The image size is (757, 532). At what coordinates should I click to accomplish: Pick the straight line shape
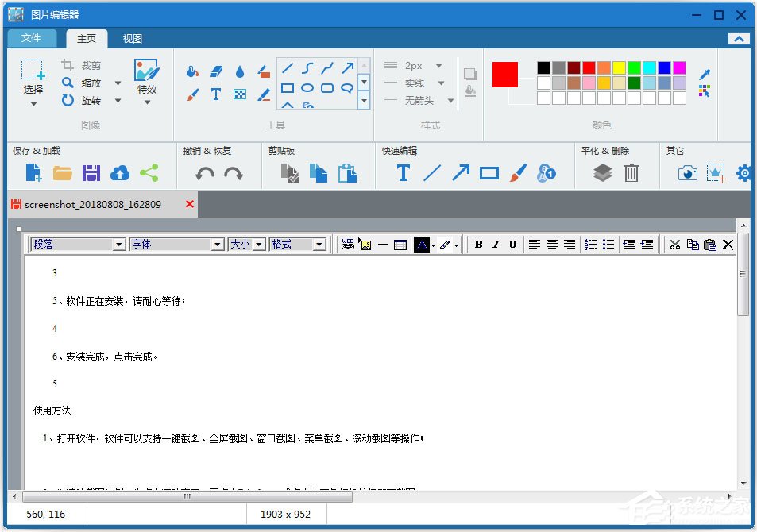[x=288, y=68]
